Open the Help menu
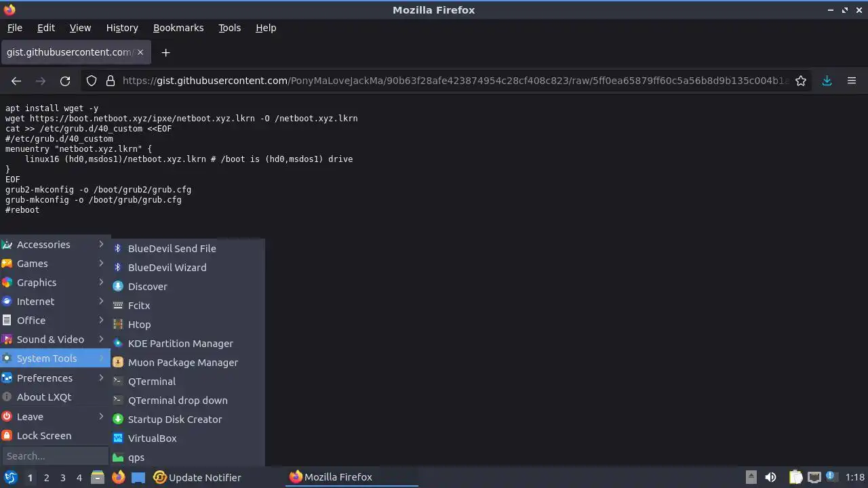The width and height of the screenshot is (868, 488). coord(266,28)
